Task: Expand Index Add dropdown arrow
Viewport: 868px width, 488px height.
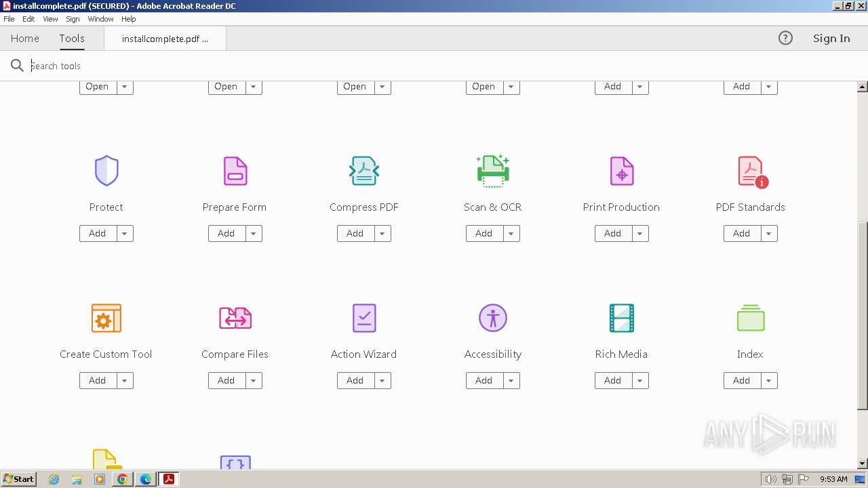Action: [x=769, y=380]
